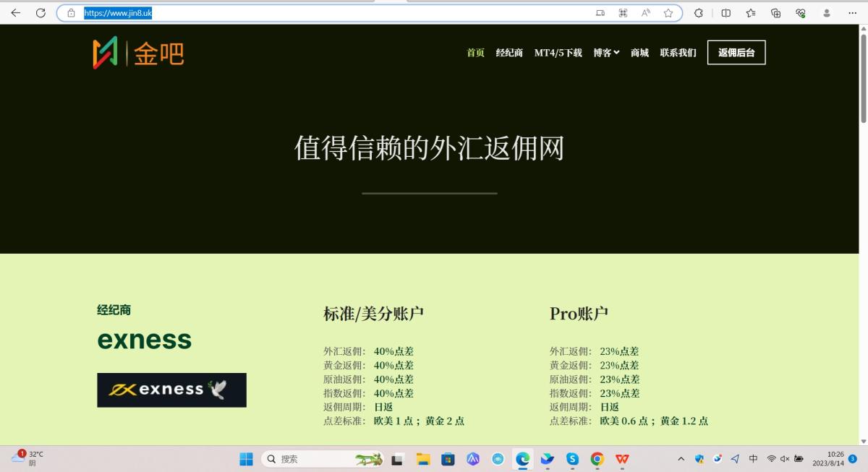Image resolution: width=868 pixels, height=472 pixels.
Task: Open split screen view in Edge toolbar
Action: (x=726, y=12)
